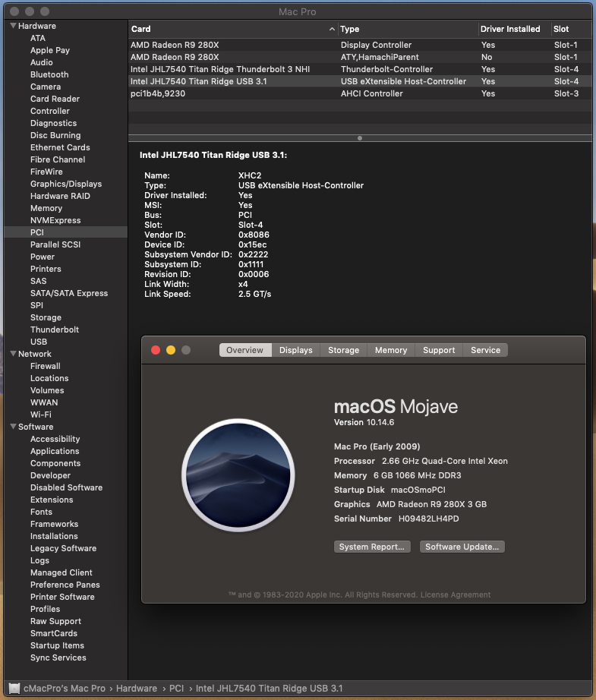The image size is (596, 700).
Task: Click the Driver Installed column header
Action: click(x=514, y=29)
